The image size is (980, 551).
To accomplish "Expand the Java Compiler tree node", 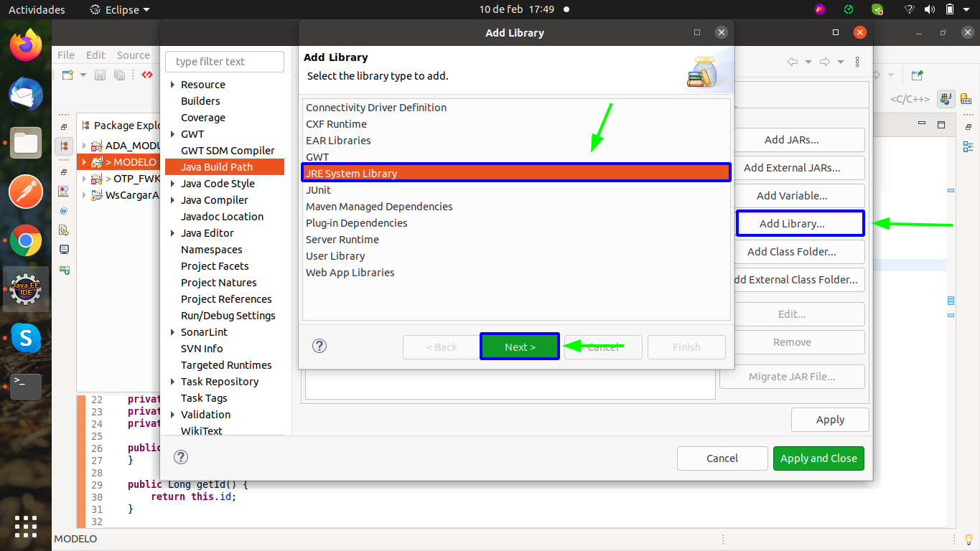I will pos(172,200).
